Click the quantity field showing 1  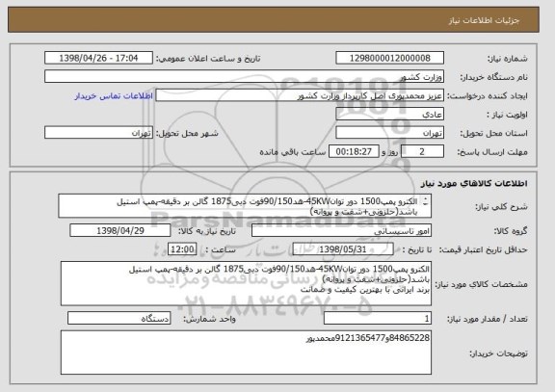coord(378,319)
